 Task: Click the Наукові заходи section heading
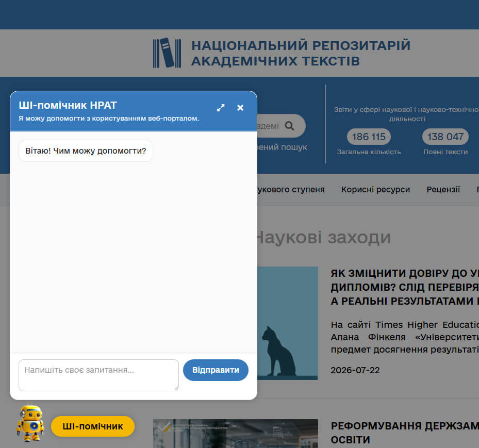coord(324,238)
